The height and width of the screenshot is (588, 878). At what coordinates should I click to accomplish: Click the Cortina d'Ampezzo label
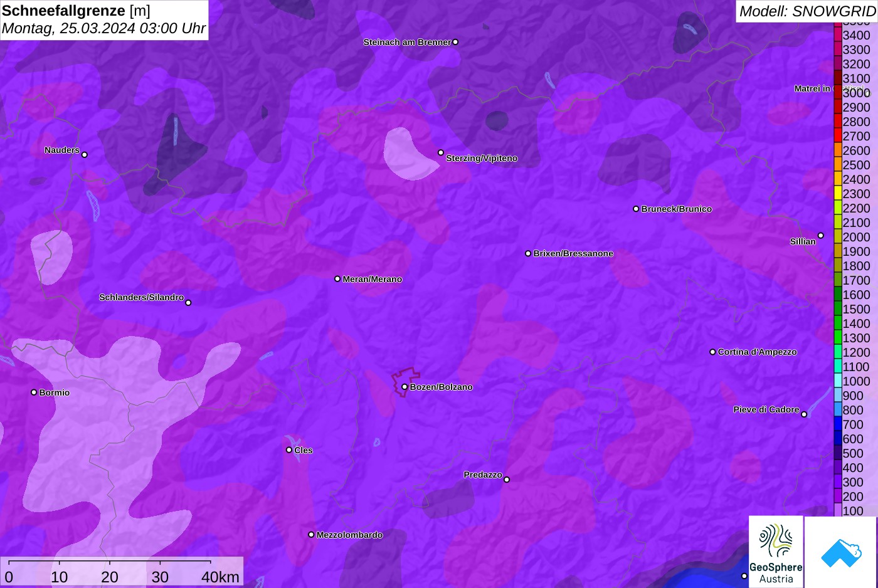757,352
